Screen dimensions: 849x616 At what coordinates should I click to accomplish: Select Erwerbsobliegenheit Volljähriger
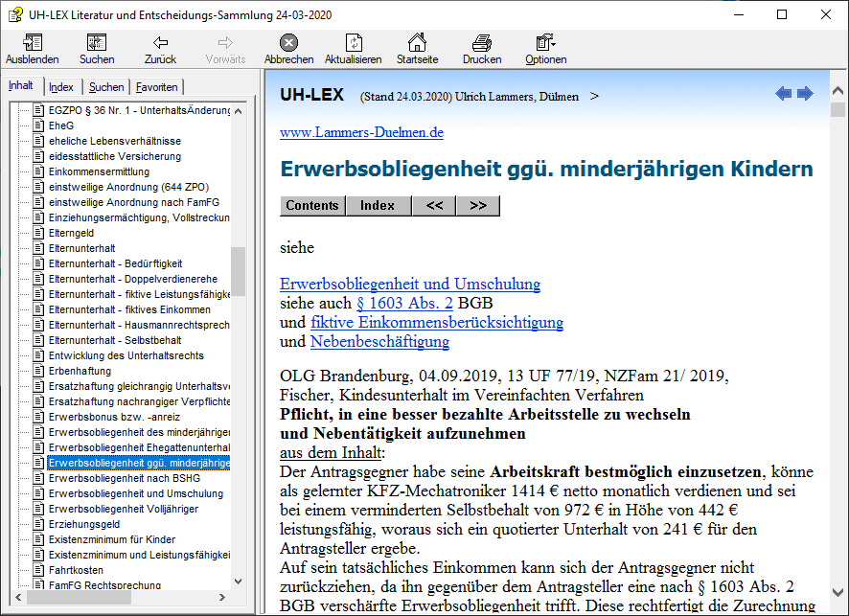click(x=124, y=509)
